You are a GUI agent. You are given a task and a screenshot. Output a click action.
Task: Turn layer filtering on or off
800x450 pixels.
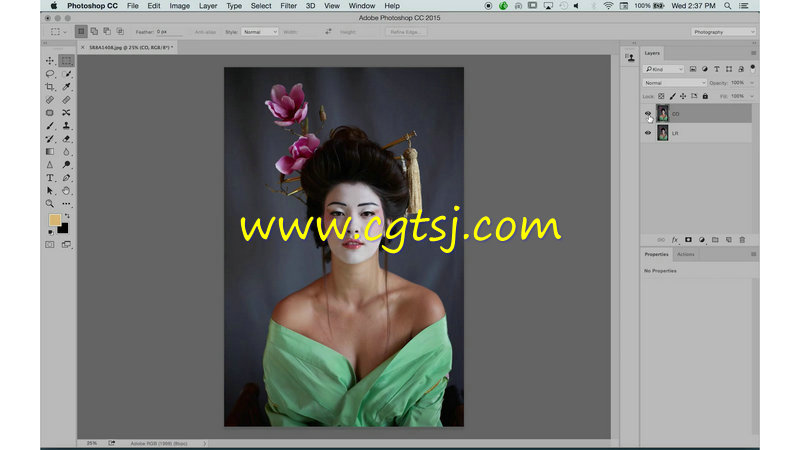[x=753, y=68]
